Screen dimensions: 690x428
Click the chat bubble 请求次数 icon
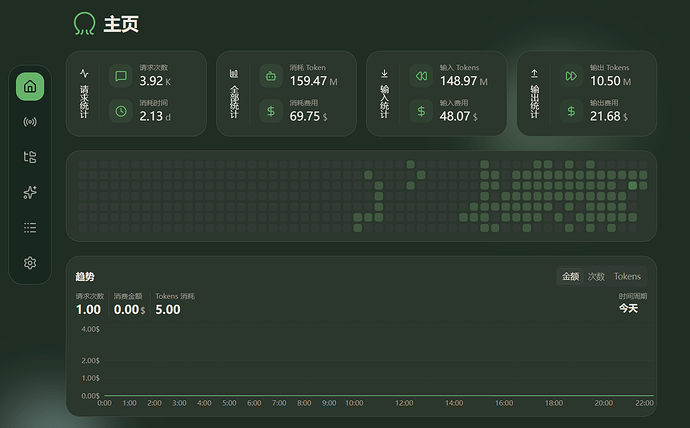tap(121, 76)
